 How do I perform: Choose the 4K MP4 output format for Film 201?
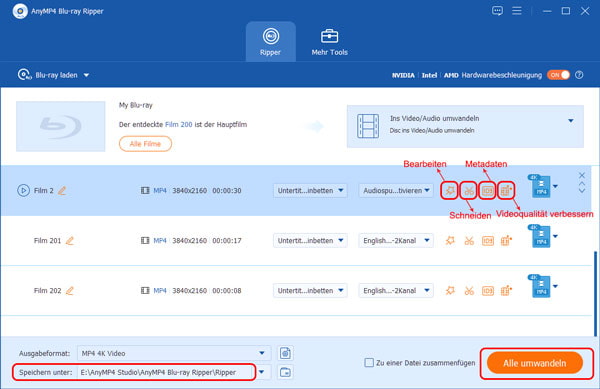(543, 236)
